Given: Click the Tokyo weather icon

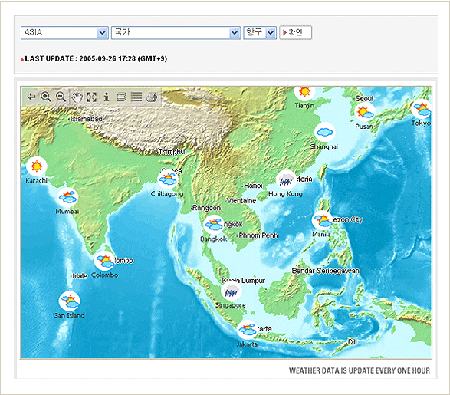Looking at the screenshot, I should pos(422,109).
